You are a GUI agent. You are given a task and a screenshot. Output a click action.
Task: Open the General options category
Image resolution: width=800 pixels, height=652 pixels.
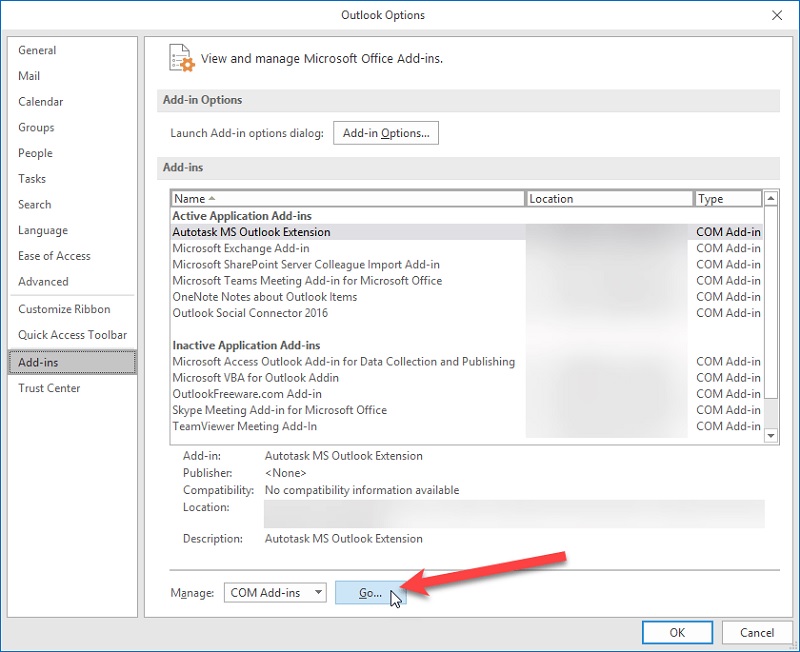(x=37, y=50)
